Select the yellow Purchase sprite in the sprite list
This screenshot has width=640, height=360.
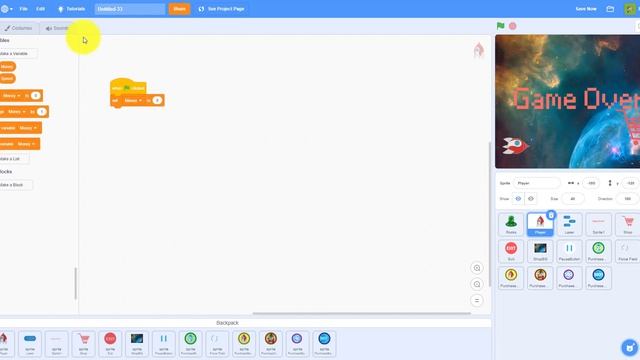pos(511,278)
